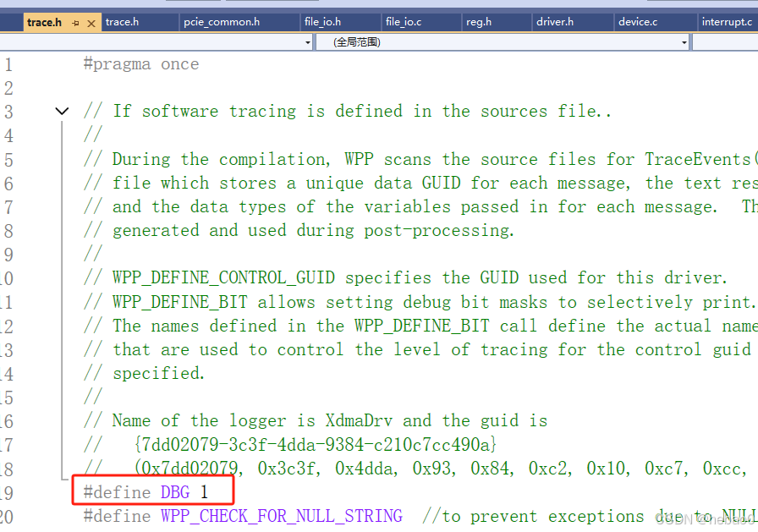Image resolution: width=758 pixels, height=532 pixels.
Task: Switch to the driver.h tab
Action: point(554,22)
